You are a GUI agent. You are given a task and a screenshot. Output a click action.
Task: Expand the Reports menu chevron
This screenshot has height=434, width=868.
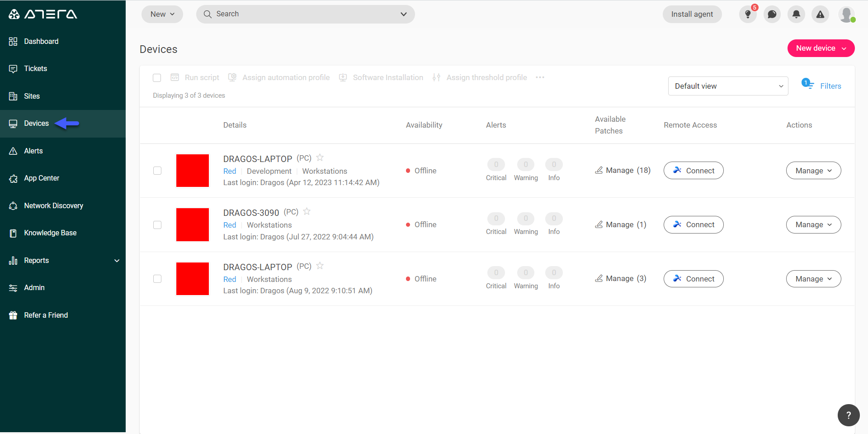pyautogui.click(x=117, y=261)
